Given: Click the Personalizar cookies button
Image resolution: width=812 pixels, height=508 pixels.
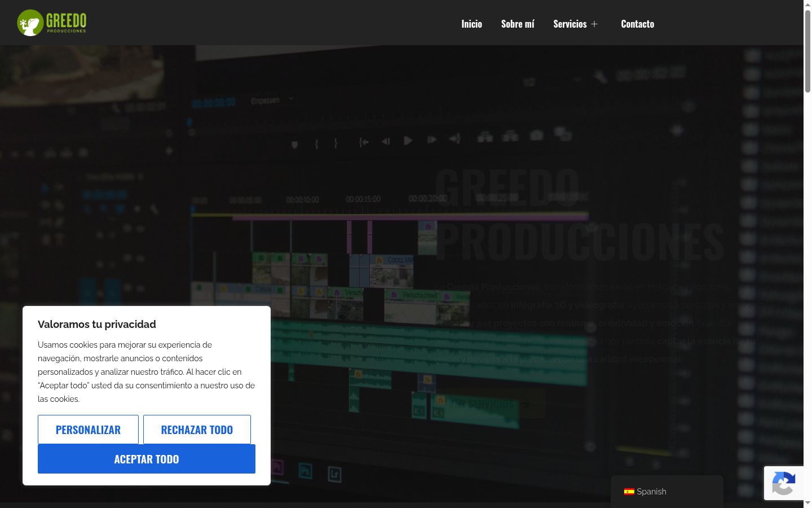Looking at the screenshot, I should 88,430.
